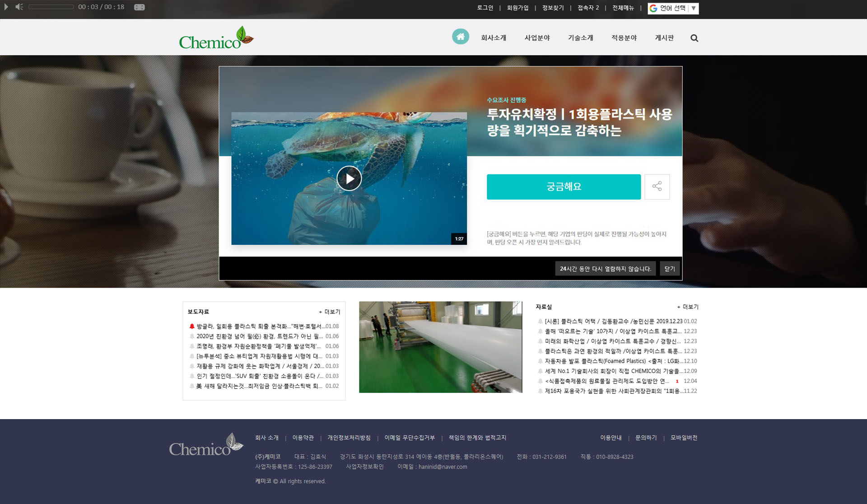867x504 pixels.
Task: Click 더보기 in 보도자료 section
Action: [x=330, y=312]
